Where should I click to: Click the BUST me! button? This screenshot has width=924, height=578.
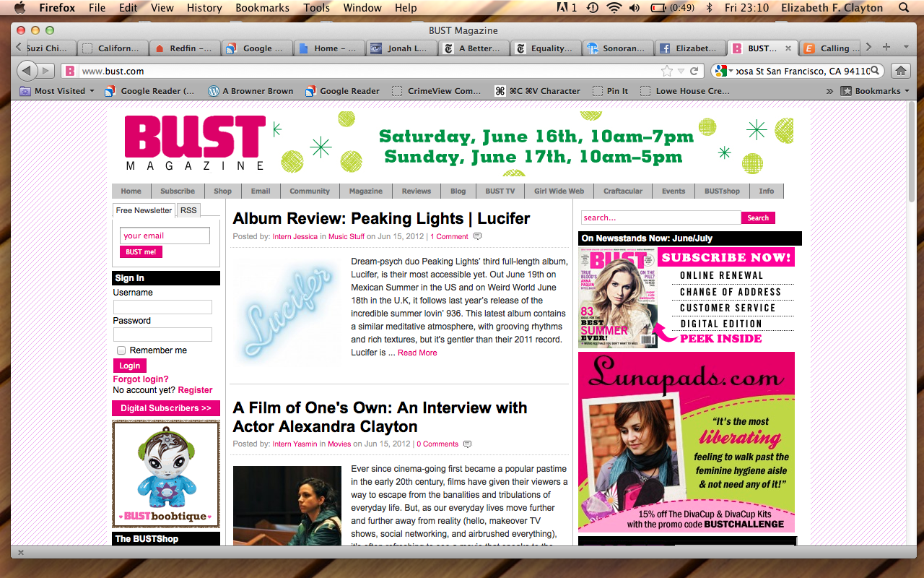(141, 252)
